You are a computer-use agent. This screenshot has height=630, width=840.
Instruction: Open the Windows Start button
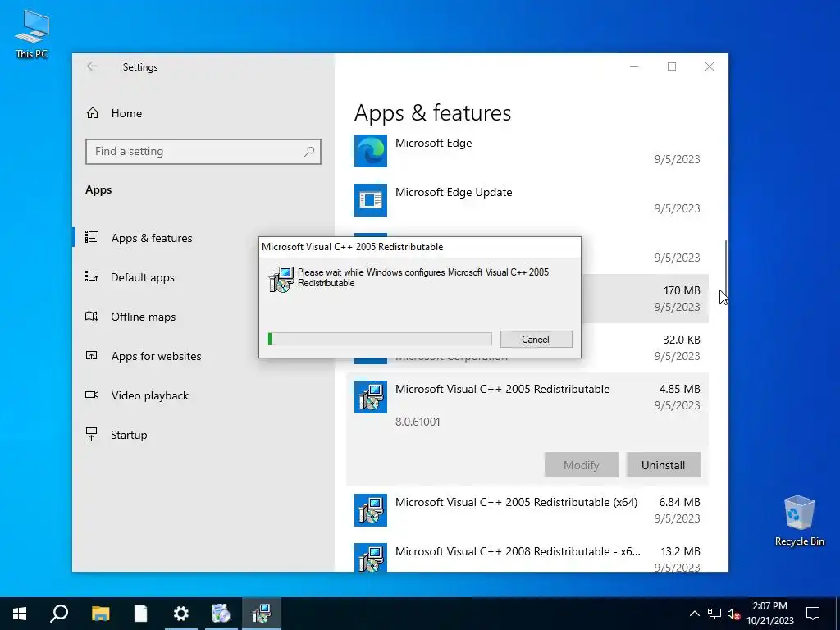tap(20, 614)
